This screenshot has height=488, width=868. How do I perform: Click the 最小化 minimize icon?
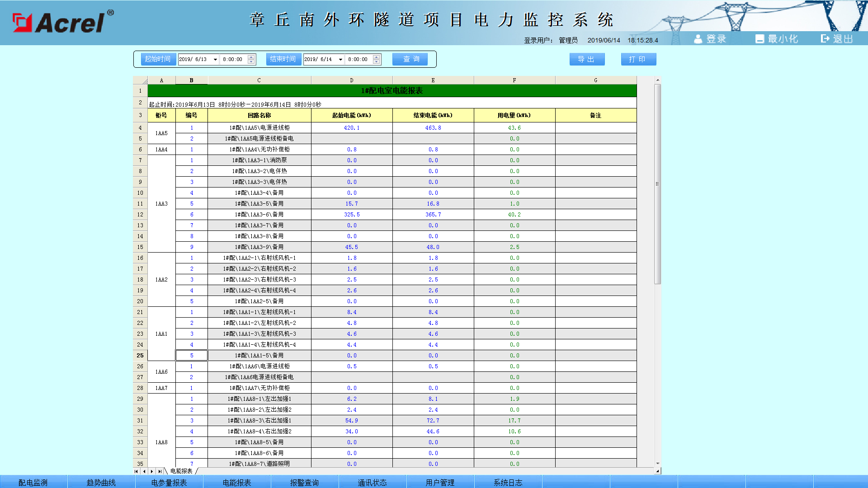(759, 39)
